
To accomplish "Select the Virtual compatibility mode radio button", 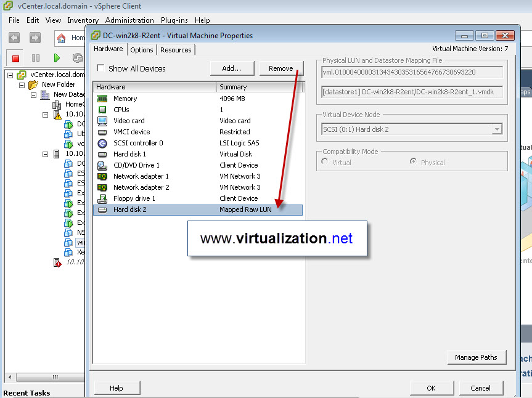I will (x=325, y=161).
